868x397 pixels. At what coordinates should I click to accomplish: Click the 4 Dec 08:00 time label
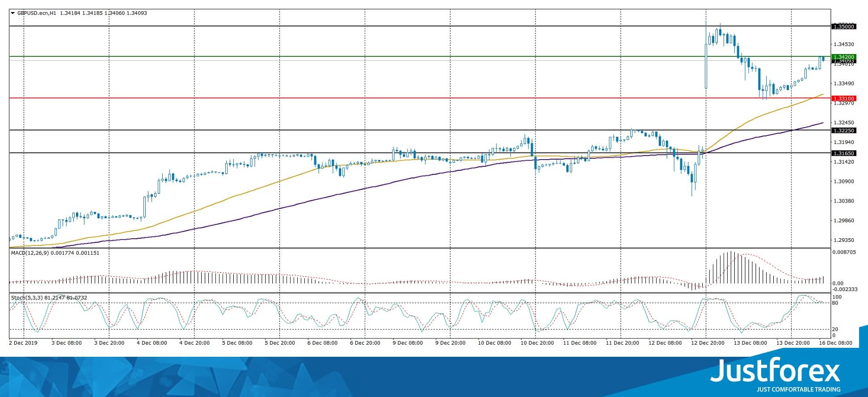coord(152,343)
